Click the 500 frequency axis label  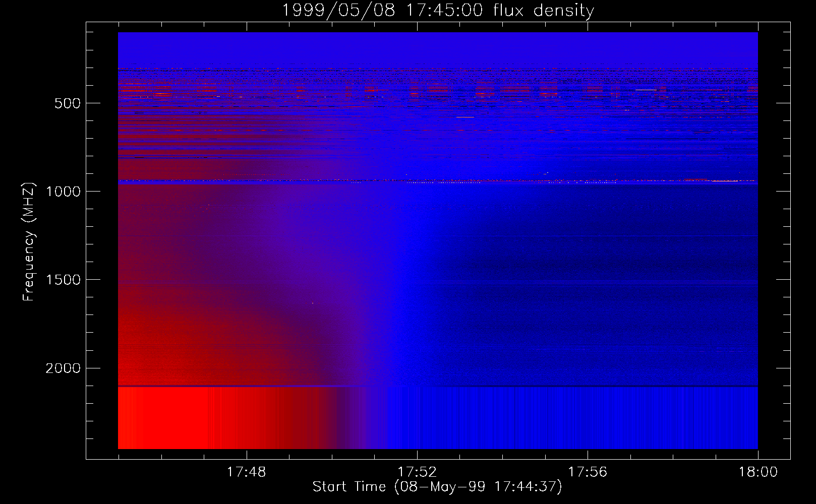tap(67, 103)
